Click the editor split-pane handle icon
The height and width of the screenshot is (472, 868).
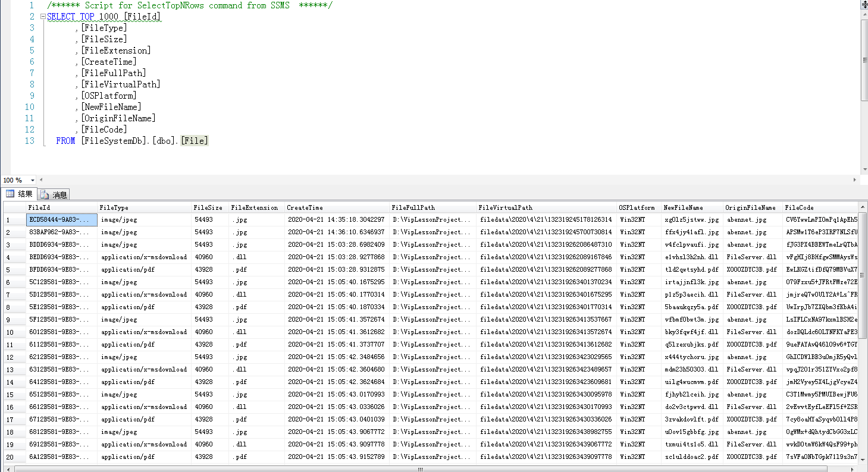(864, 5)
